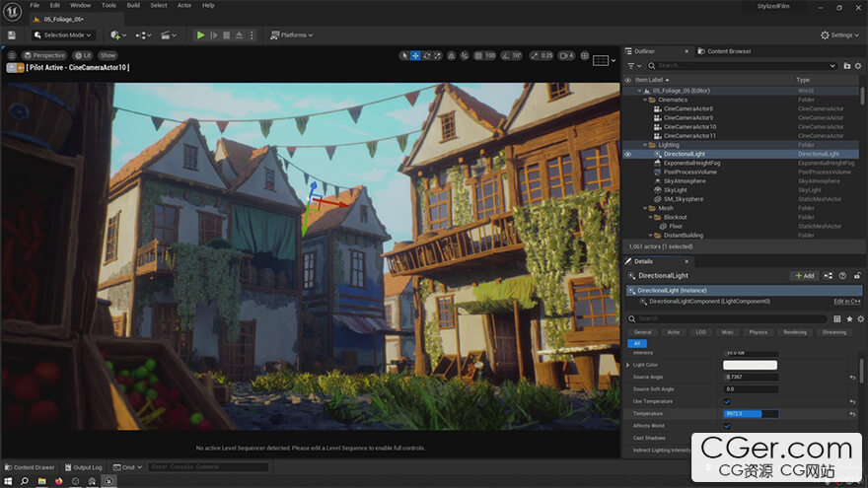The height and width of the screenshot is (488, 868).
Task: Open scale snap value 0.25
Action: click(x=546, y=55)
